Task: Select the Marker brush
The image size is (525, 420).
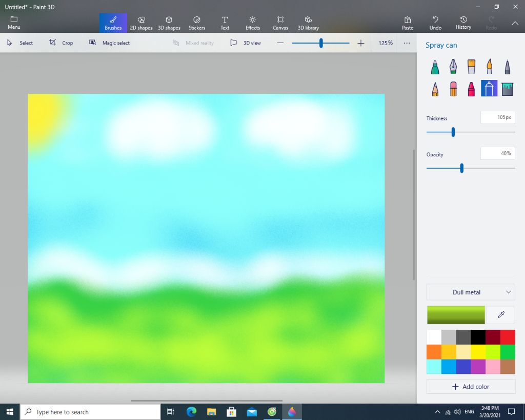Action: (x=435, y=67)
